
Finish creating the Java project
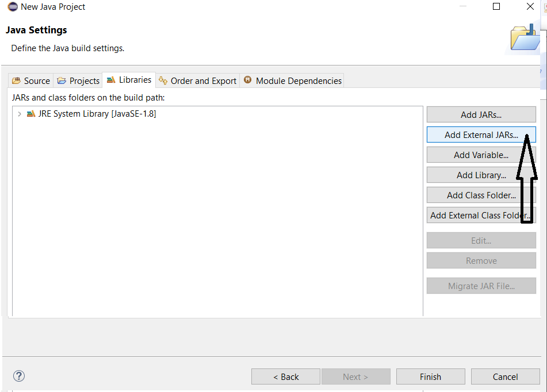point(430,376)
